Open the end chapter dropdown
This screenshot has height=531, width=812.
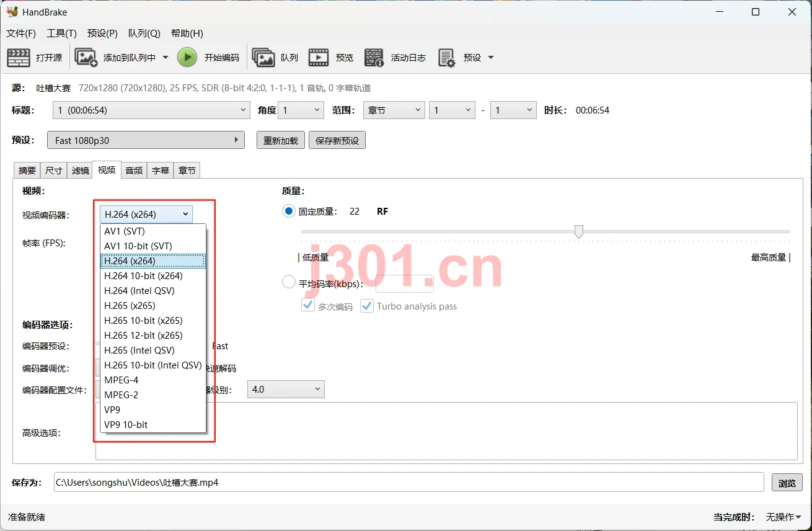click(x=513, y=110)
